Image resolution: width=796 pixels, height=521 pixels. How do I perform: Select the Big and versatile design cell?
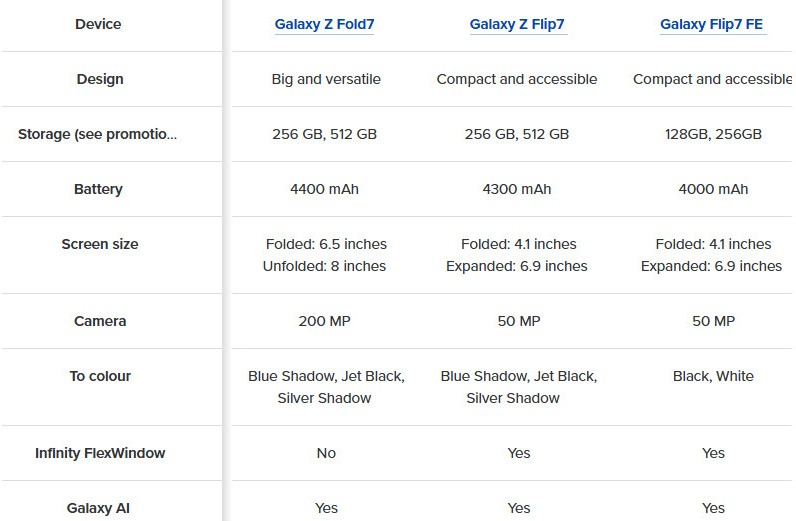(x=326, y=79)
